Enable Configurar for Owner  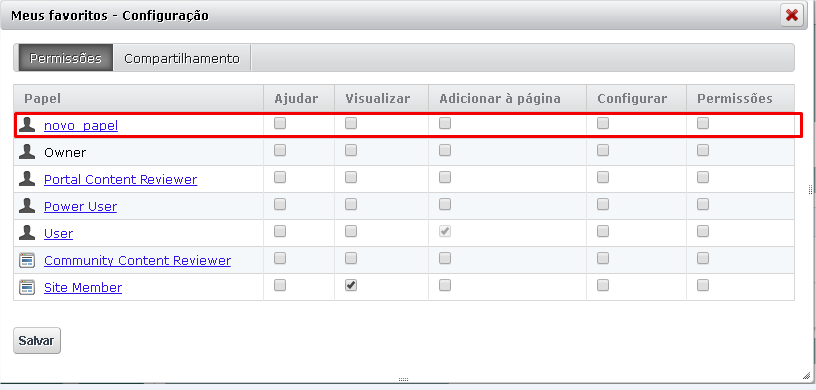(603, 150)
